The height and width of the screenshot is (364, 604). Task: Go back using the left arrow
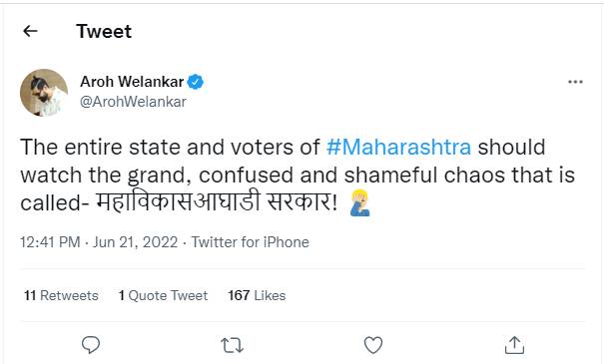tap(30, 31)
